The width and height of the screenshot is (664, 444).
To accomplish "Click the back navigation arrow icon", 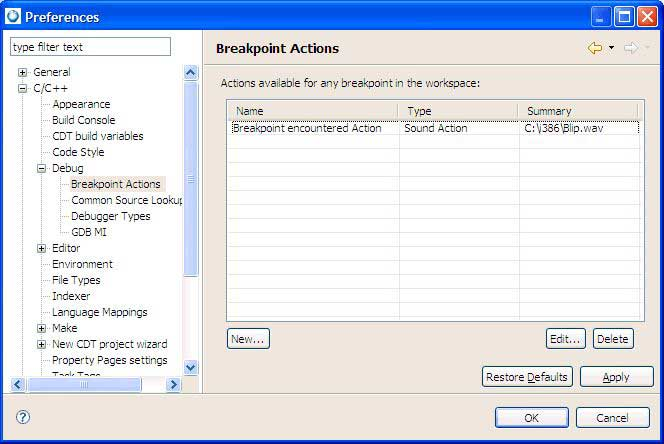I will 595,48.
